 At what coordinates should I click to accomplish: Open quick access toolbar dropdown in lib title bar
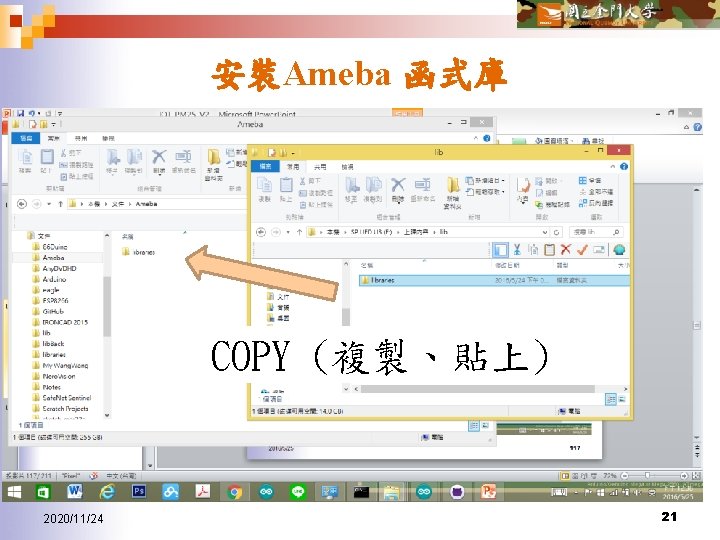coord(293,152)
